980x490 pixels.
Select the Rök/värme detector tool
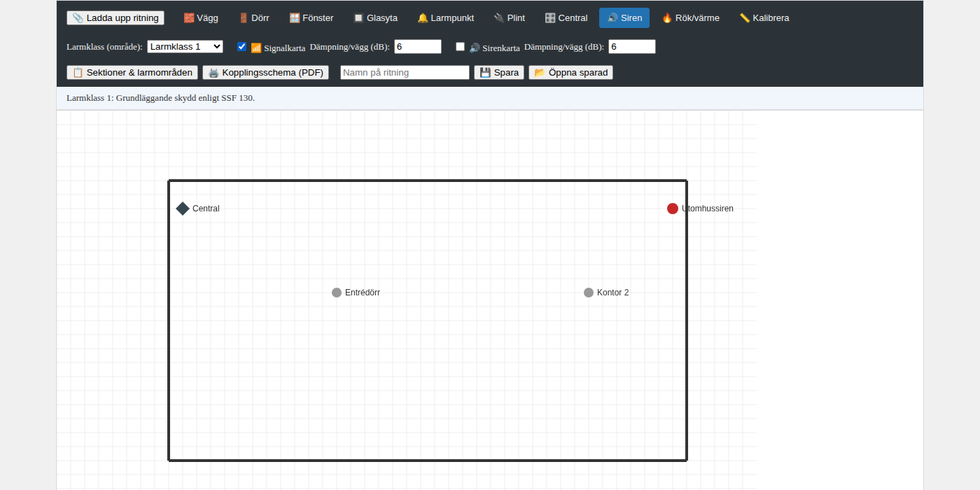[x=691, y=18]
